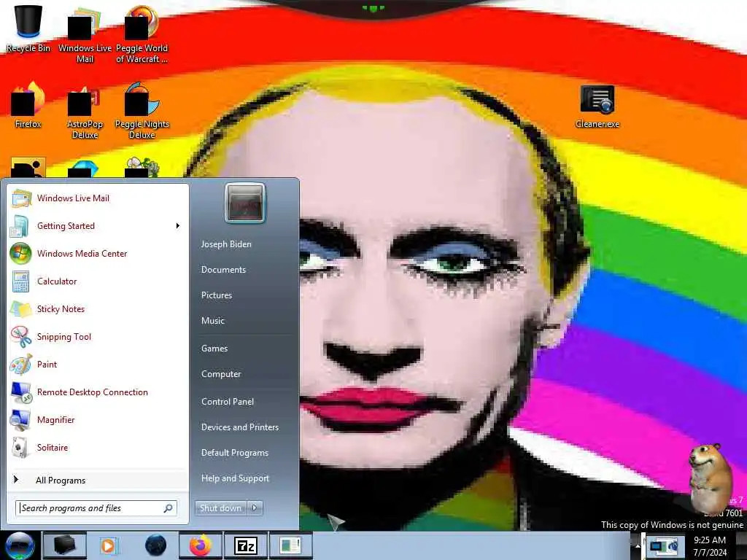Image resolution: width=747 pixels, height=560 pixels.
Task: Click the system tray device icon
Action: [664, 545]
